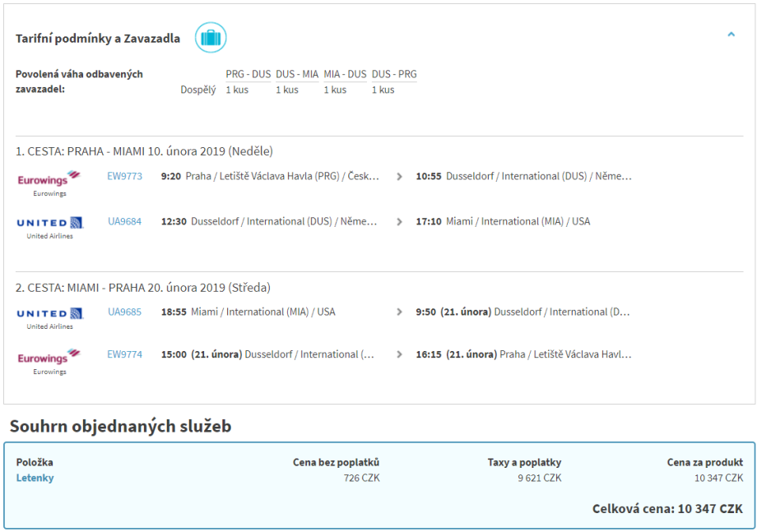Click the arrow after Miami 18:55 departure
Viewport: 757px width, 532px height.
pyautogui.click(x=400, y=312)
